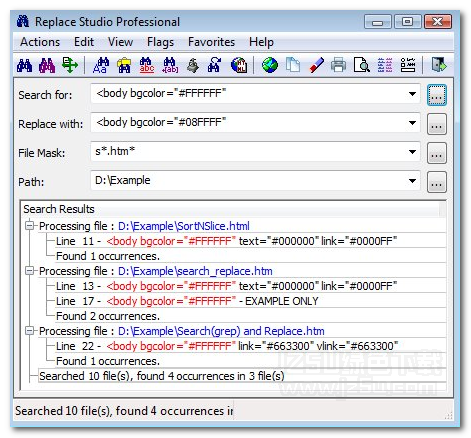The image size is (471, 438).
Task: Open the Replace with dropdown arrow
Action: tap(412, 123)
